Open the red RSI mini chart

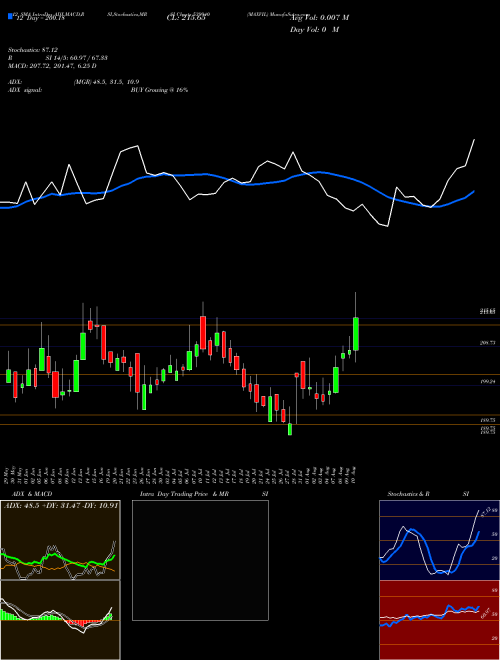point(439,620)
